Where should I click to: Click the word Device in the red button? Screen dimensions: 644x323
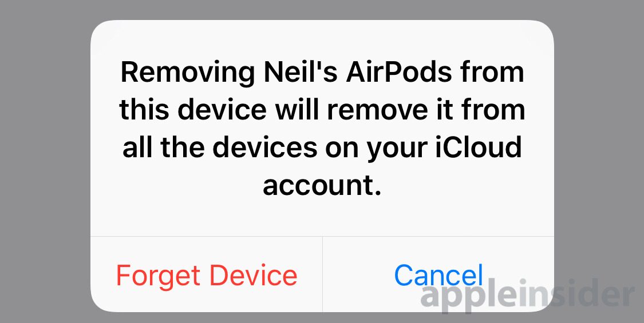coord(254,275)
